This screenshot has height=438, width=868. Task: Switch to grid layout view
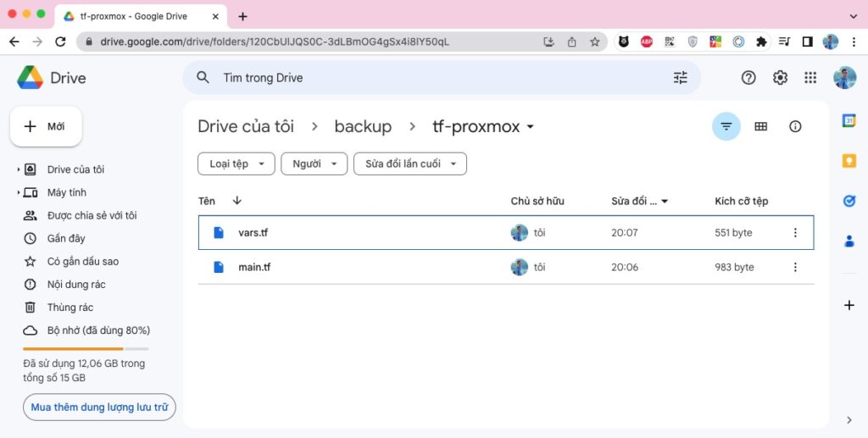(x=761, y=126)
